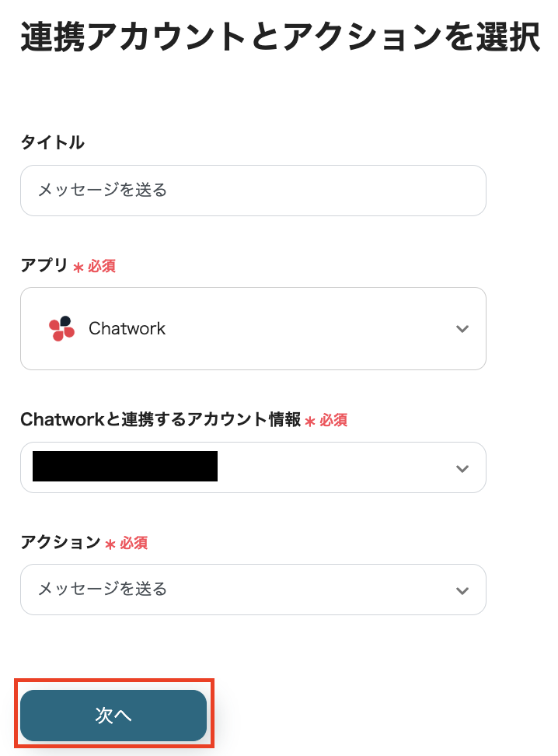Viewport: 558px width, 756px height.
Task: Click the highlighted next step button
Action: pos(113,715)
